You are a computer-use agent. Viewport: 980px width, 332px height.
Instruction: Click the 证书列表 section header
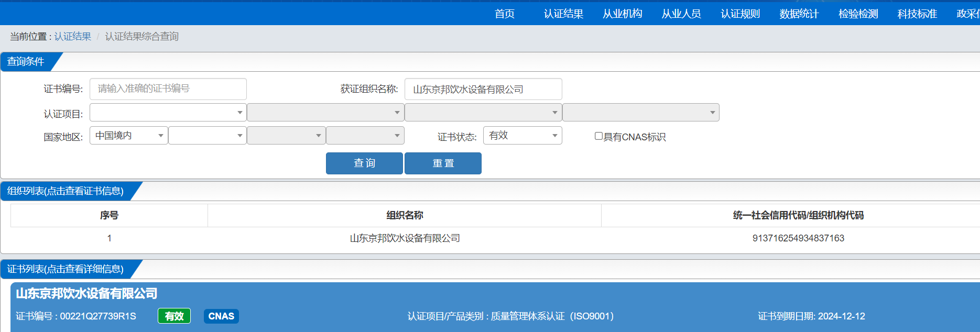click(66, 269)
